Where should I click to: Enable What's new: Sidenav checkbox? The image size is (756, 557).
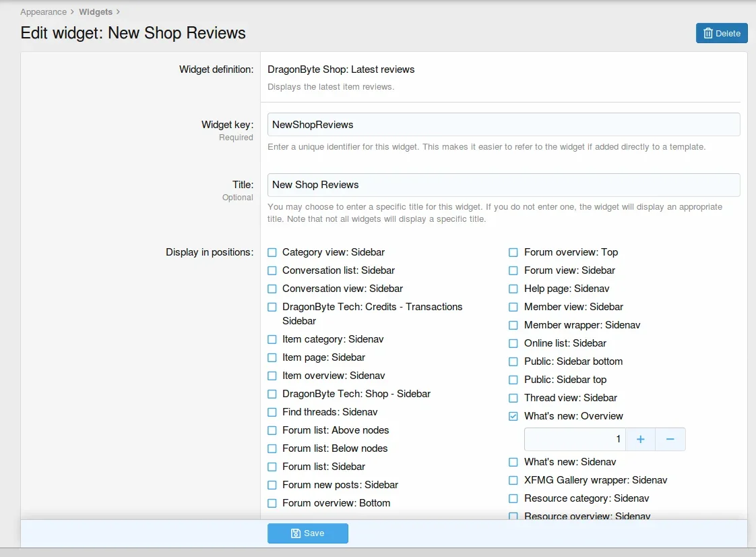click(513, 463)
